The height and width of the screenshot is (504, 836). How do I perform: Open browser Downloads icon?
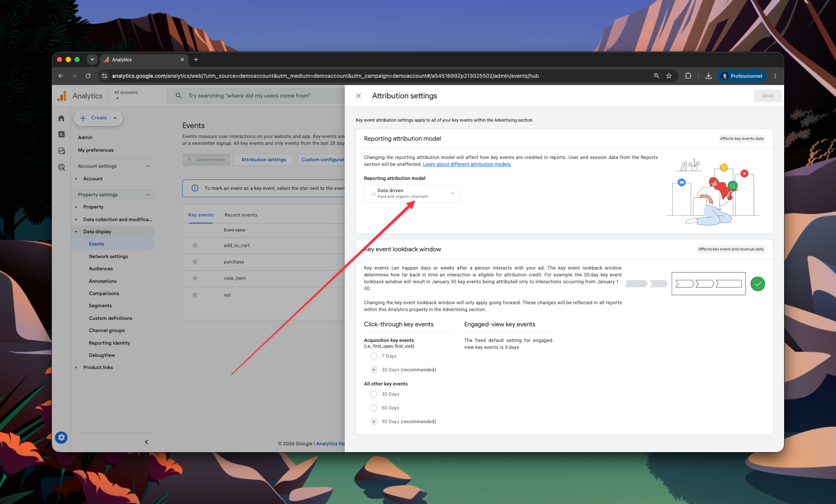(x=708, y=76)
